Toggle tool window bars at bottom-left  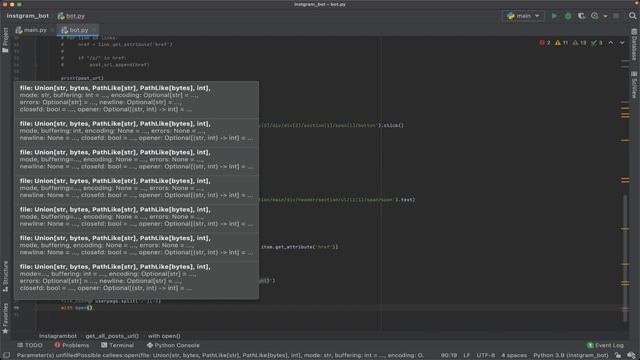tap(6, 356)
